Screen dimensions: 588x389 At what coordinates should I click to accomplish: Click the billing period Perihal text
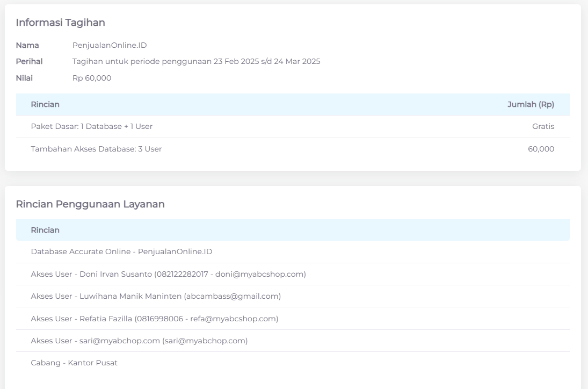tap(196, 61)
